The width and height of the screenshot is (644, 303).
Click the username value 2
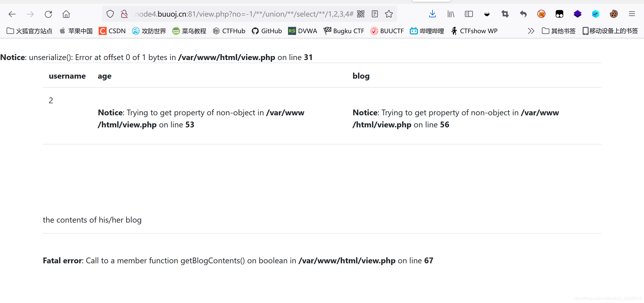click(x=51, y=100)
